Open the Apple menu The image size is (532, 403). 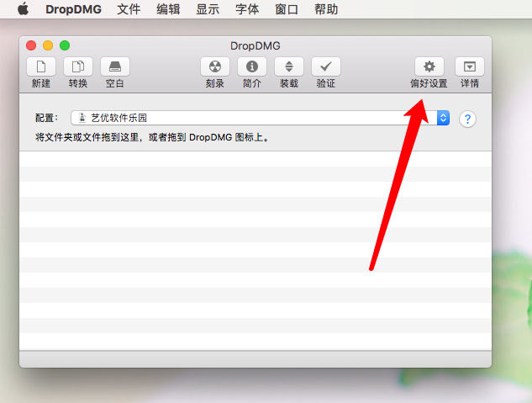(23, 8)
